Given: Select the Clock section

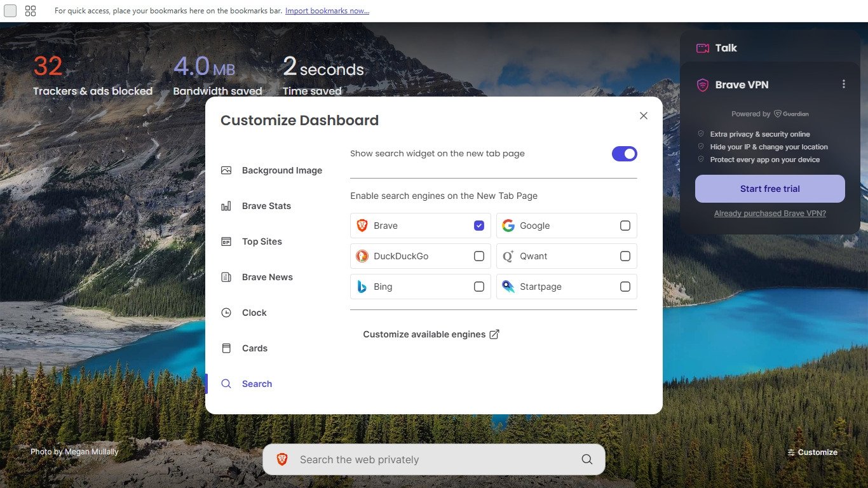Looking at the screenshot, I should click(x=243, y=313).
